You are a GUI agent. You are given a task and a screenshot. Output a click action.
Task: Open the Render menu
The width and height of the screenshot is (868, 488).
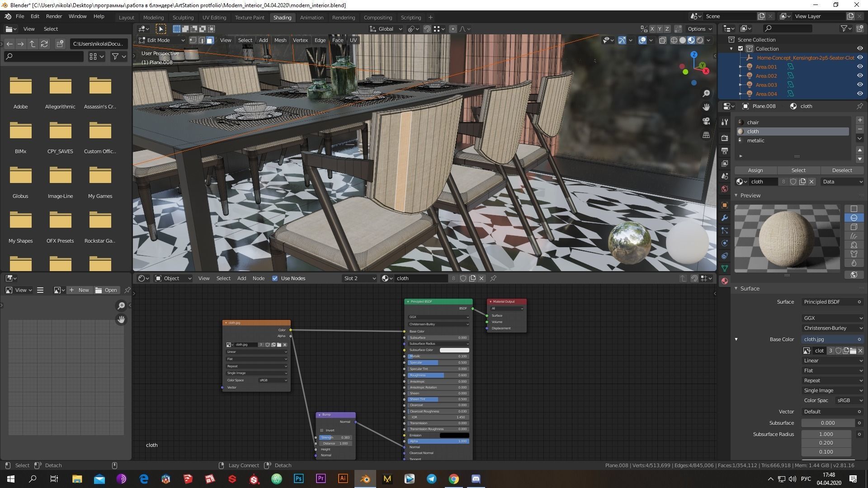tap(54, 16)
